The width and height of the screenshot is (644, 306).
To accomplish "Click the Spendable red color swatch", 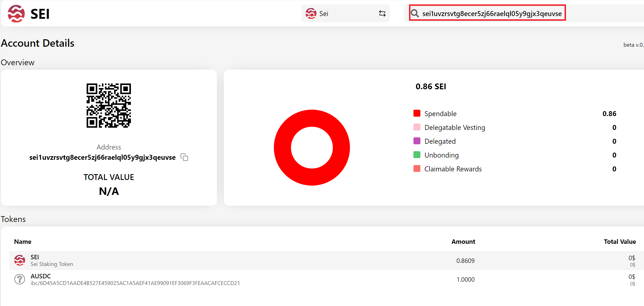I will point(417,113).
